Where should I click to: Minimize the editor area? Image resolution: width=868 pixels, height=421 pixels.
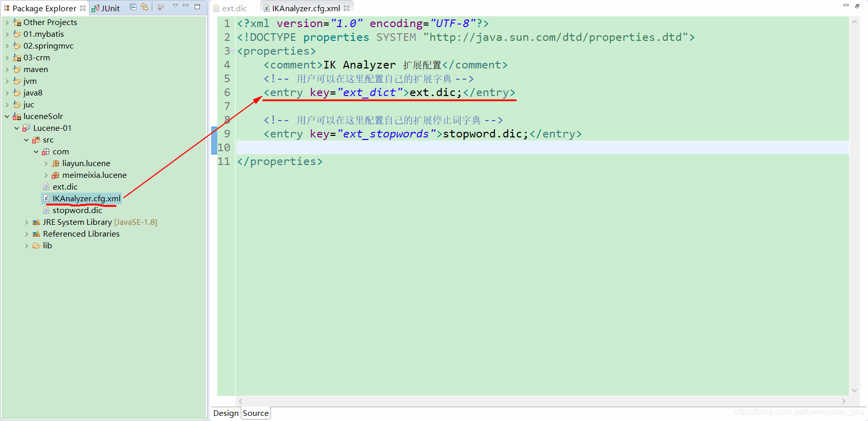pos(846,5)
